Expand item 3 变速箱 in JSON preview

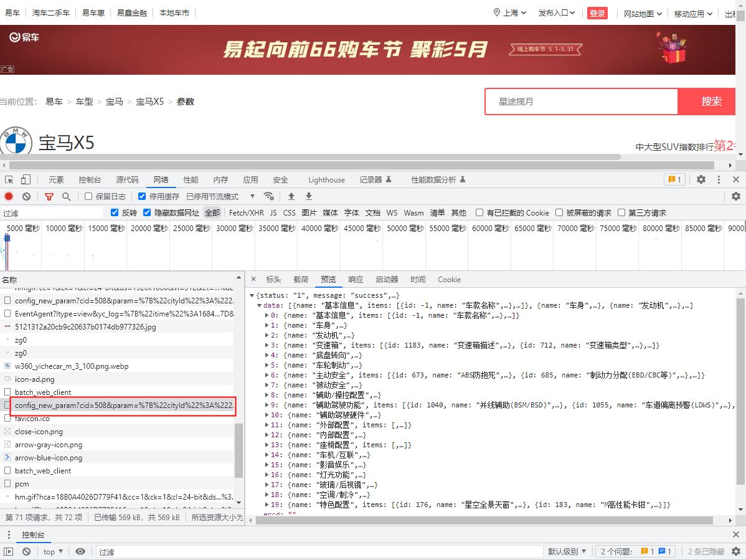267,346
